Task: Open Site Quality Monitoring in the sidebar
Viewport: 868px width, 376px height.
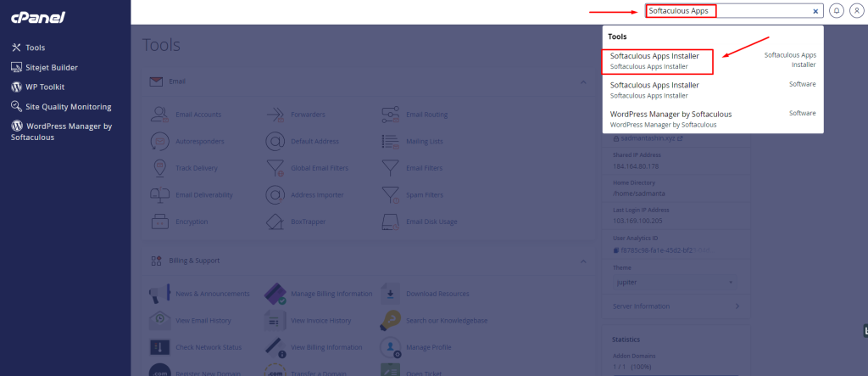Action: pos(61,106)
